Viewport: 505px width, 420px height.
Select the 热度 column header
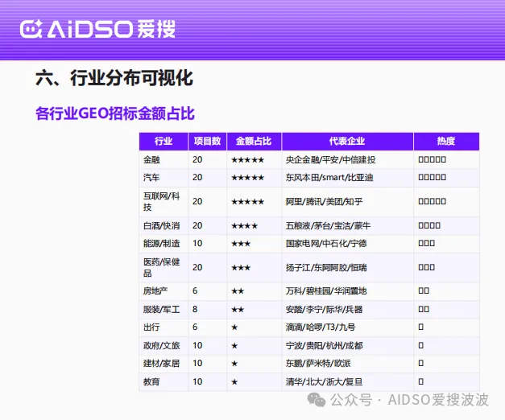point(446,142)
